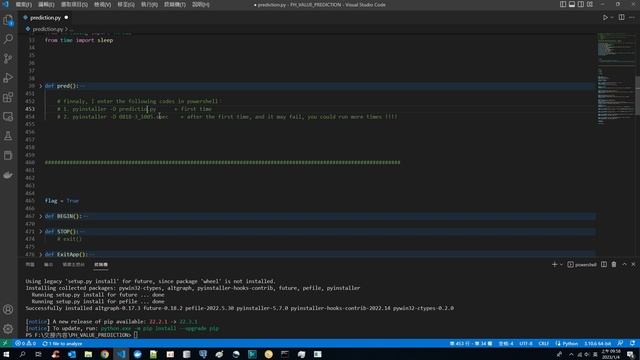Expand the folded def BEGIN() function
Image resolution: width=640 pixels, height=360 pixels.
[41, 216]
